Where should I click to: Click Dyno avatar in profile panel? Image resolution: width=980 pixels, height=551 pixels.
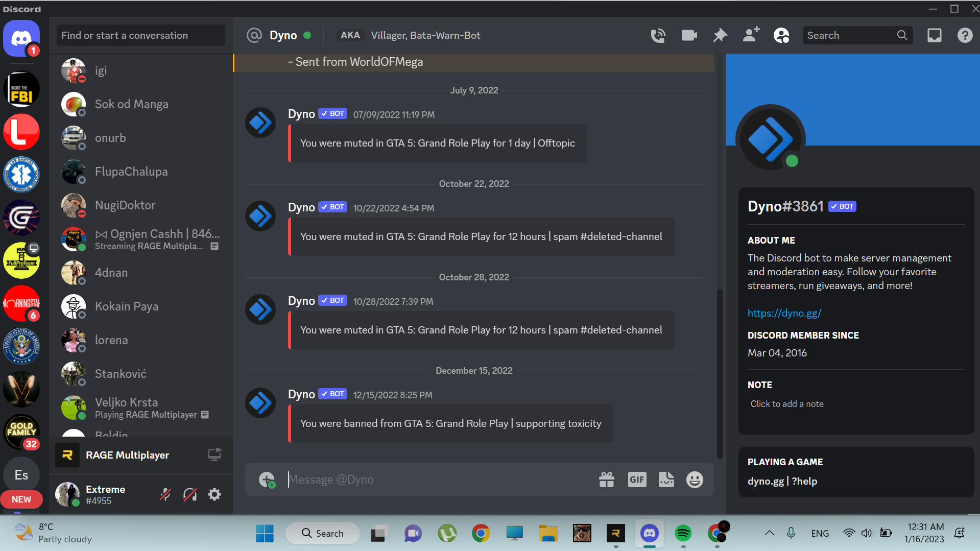[x=770, y=138]
